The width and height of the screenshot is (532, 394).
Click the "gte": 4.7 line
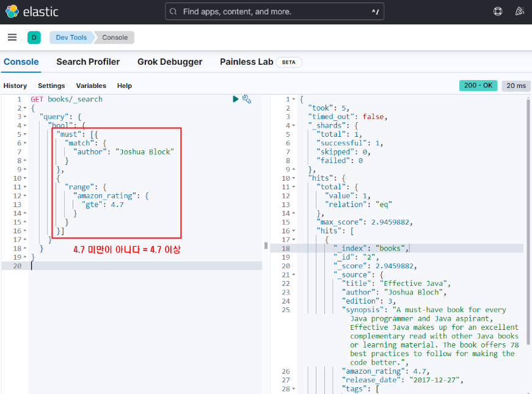click(103, 205)
